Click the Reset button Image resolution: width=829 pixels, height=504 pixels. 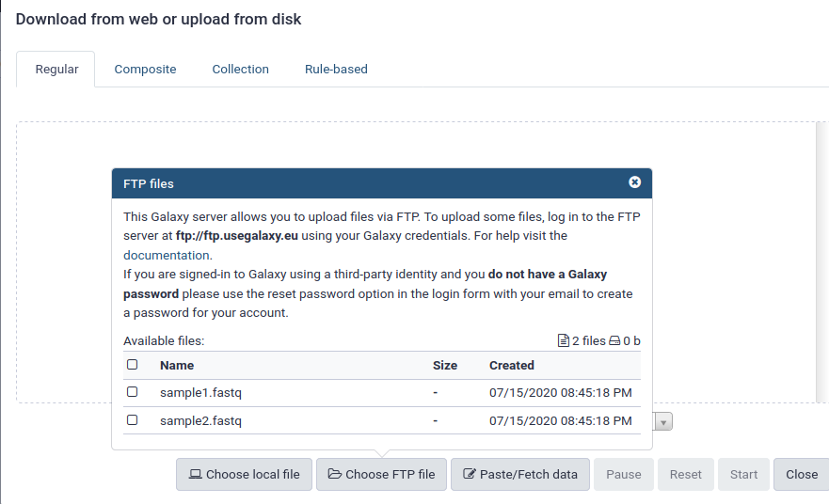click(x=686, y=475)
